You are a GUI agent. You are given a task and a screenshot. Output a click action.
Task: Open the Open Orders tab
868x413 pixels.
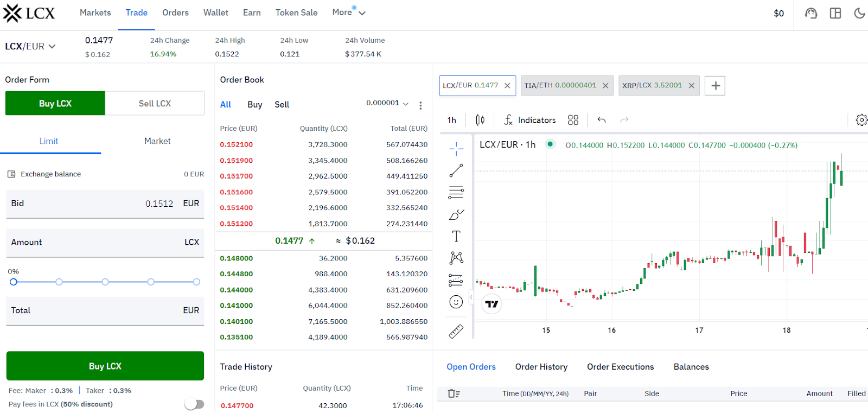(x=471, y=367)
